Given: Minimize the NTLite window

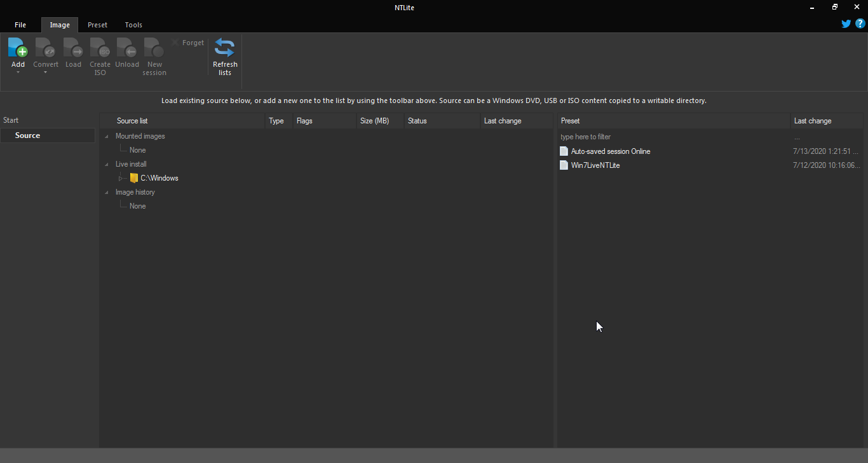Looking at the screenshot, I should coord(813,7).
